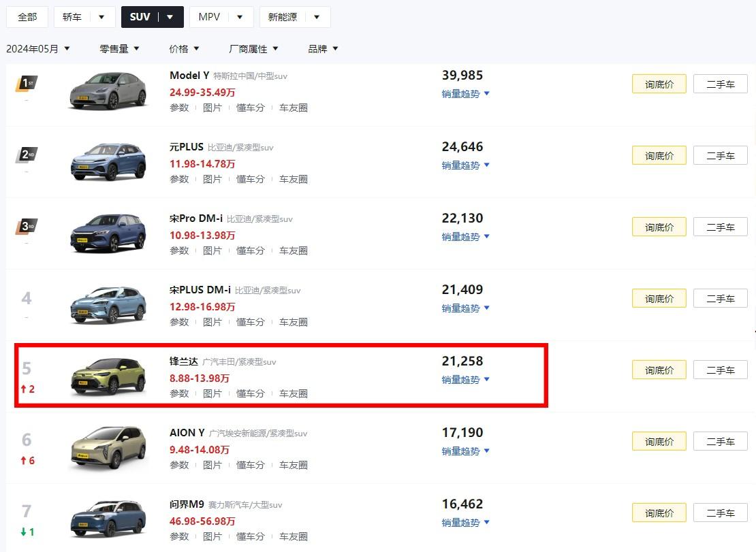Expand the 销量趋势 arrow for Model Y
756x552 pixels.
(x=487, y=94)
